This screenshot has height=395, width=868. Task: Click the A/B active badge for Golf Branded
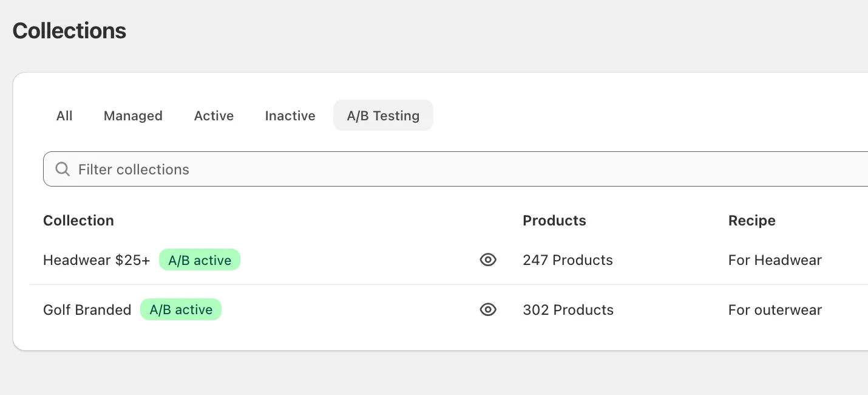click(x=180, y=309)
